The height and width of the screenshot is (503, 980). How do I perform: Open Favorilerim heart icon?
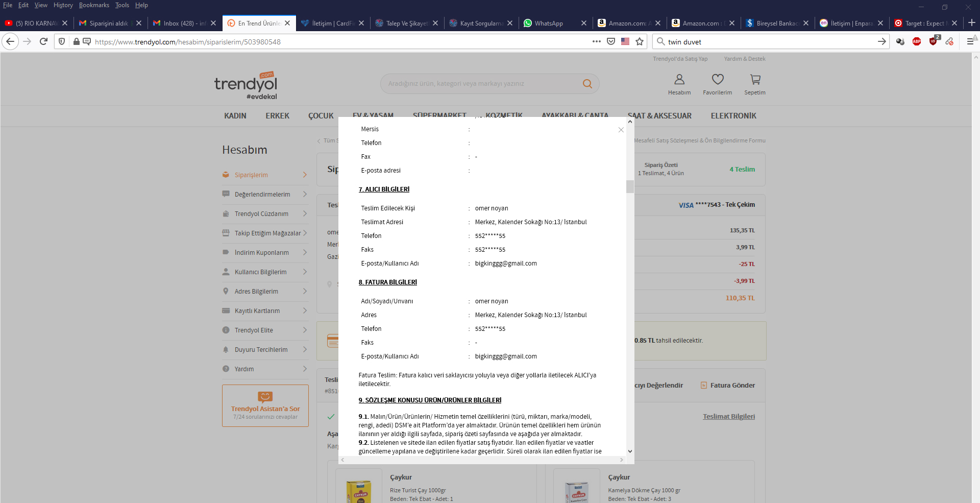(717, 80)
